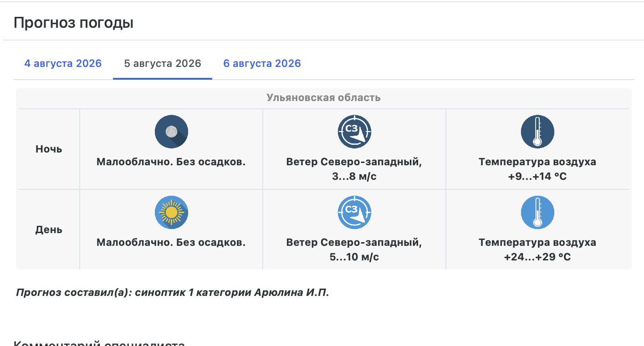Select the 5 августа 2026 tab
This screenshot has width=644, height=346.
coord(163,63)
